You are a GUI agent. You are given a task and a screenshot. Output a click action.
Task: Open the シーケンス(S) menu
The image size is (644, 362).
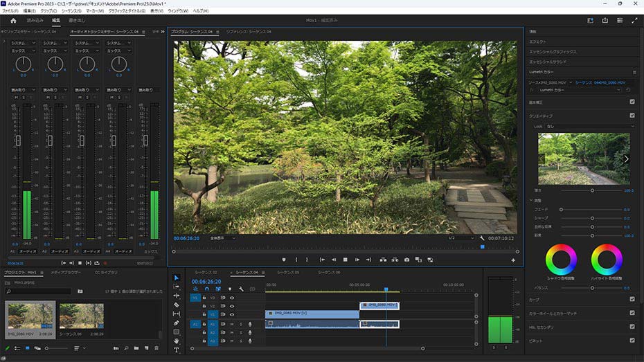tap(71, 11)
